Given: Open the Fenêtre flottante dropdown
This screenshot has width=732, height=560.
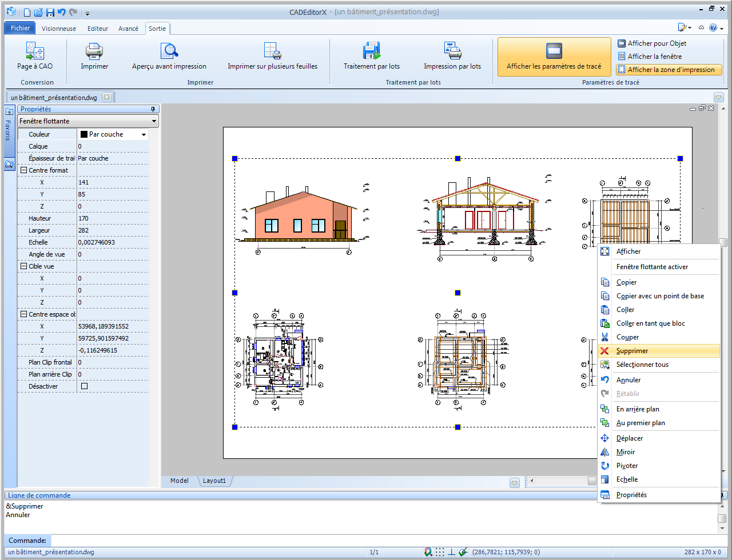Looking at the screenshot, I should click(x=154, y=121).
